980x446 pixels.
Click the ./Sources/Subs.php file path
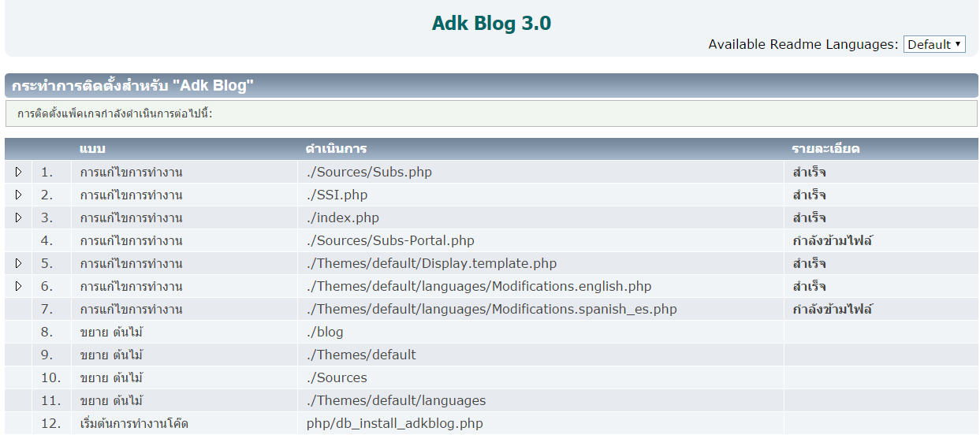pos(369,172)
